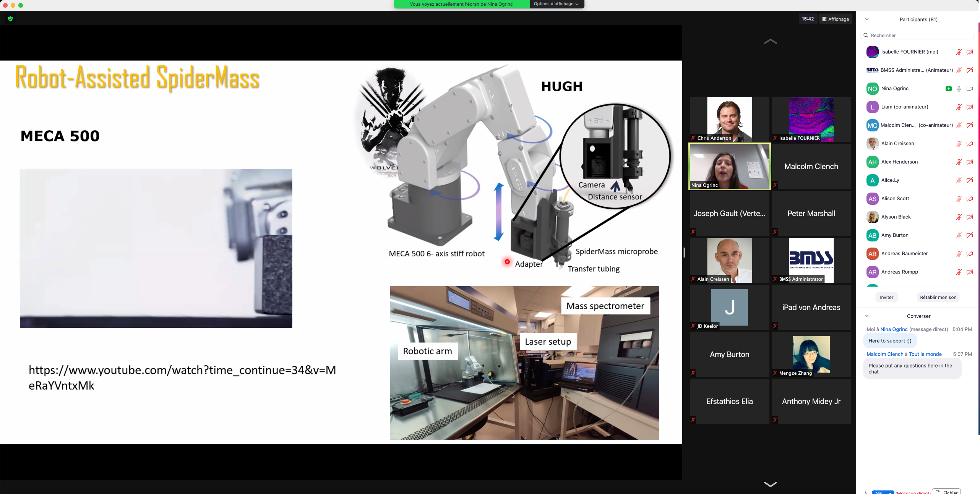Click Alex Henderson camera off icon
The height and width of the screenshot is (494, 980).
970,162
